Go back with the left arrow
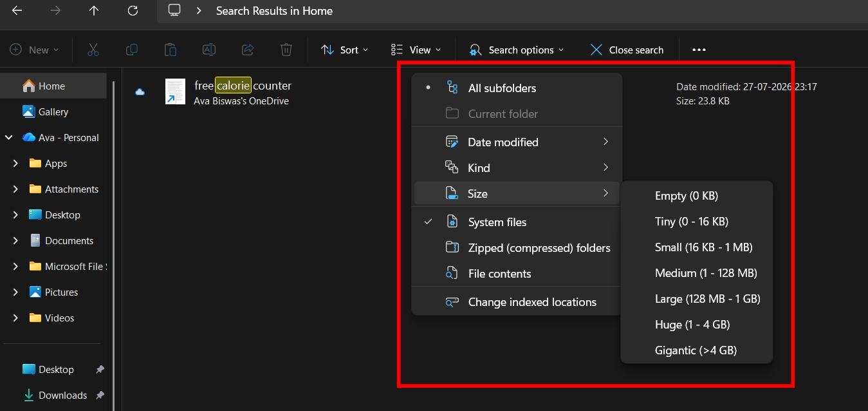The image size is (868, 411). pos(17,11)
